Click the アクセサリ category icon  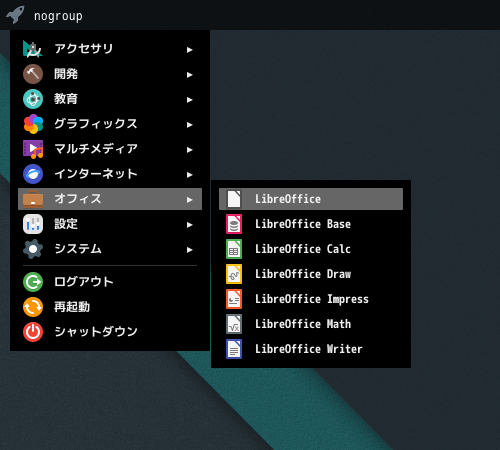33,49
